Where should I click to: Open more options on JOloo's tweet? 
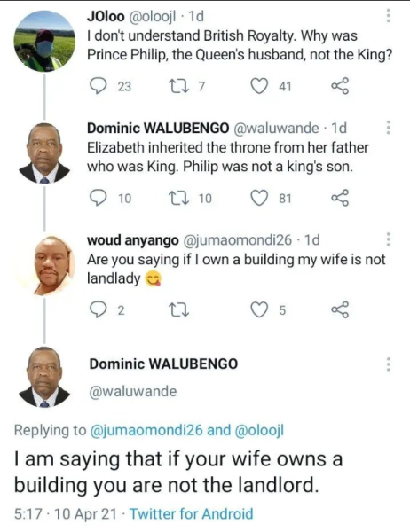pos(389,15)
